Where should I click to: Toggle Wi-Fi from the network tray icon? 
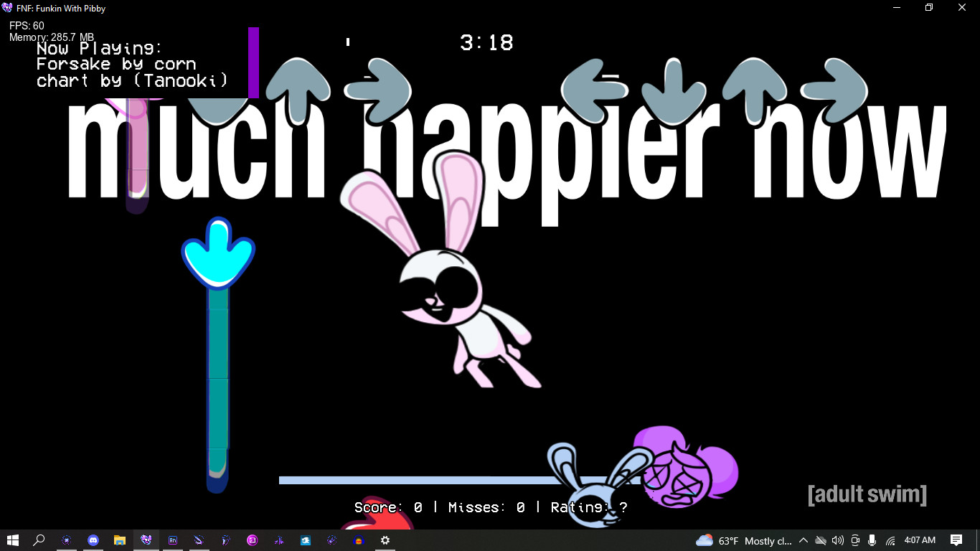892,541
